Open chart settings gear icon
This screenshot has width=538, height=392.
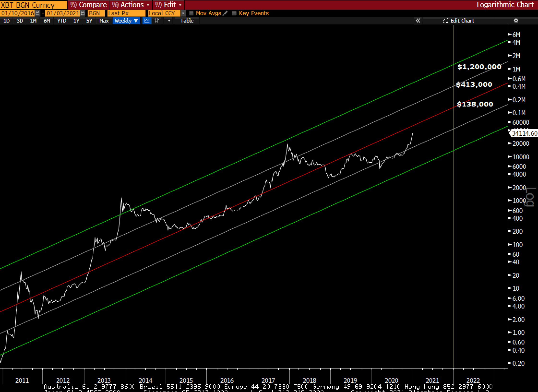[516, 21]
